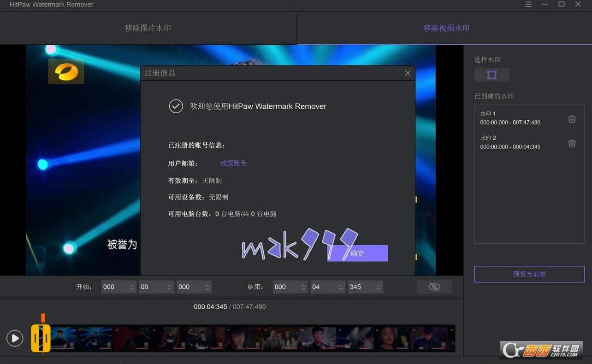
Task: Click the checkmark icon beside welcome message
Action: pyautogui.click(x=176, y=106)
